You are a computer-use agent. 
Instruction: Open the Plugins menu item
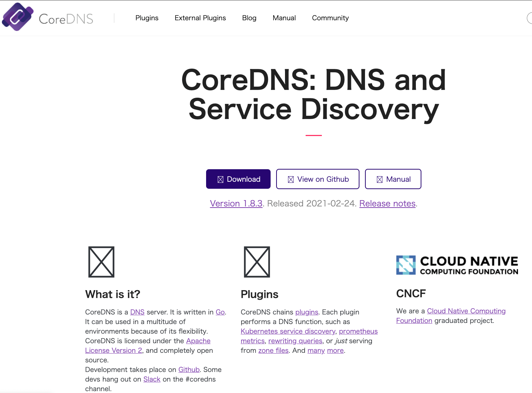pyautogui.click(x=147, y=18)
